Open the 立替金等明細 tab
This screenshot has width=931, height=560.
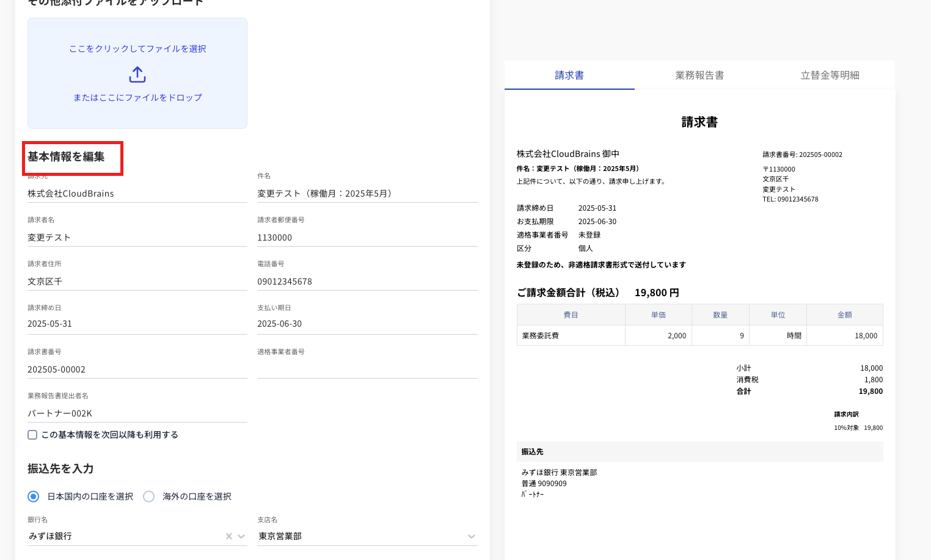[x=830, y=75]
